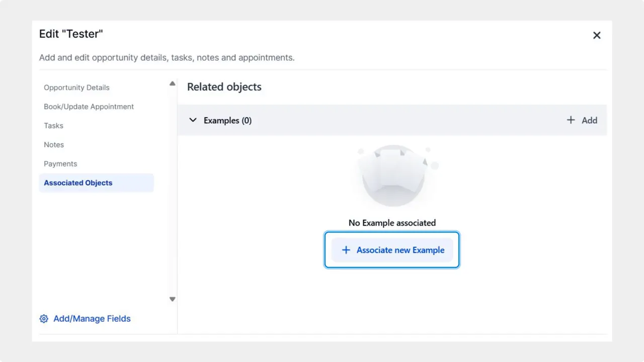Switch to the Tasks section
644x362 pixels.
click(x=53, y=126)
